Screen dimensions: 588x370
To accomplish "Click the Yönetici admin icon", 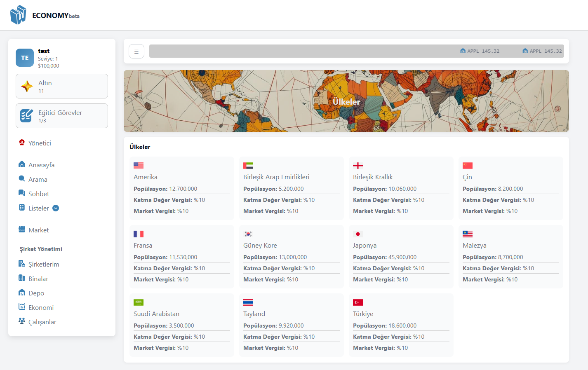I will pos(22,143).
